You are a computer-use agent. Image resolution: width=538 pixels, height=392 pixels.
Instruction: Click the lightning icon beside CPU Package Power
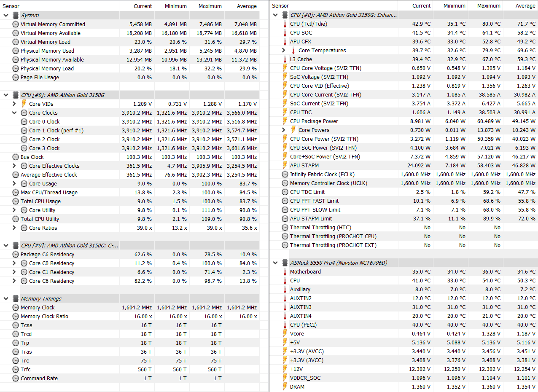[285, 121]
